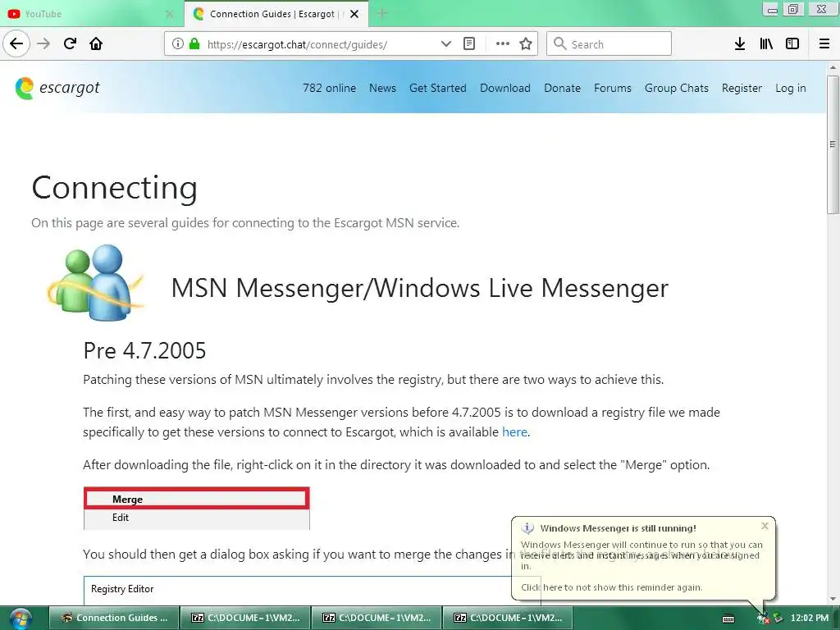The height and width of the screenshot is (630, 840).
Task: Switch to the third 7-Zip taskbar window
Action: (508, 618)
